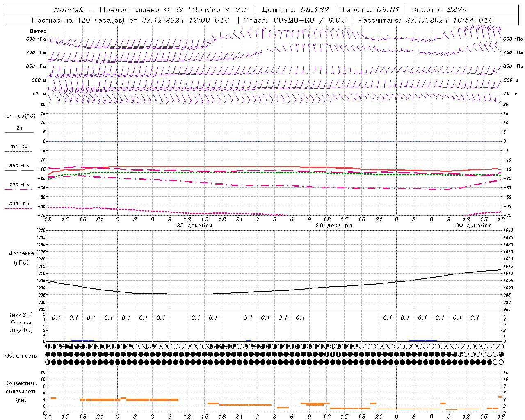This screenshot has height=420, width=525.
Task: Click the Долгота: 88.137 value
Action: (x=295, y=10)
